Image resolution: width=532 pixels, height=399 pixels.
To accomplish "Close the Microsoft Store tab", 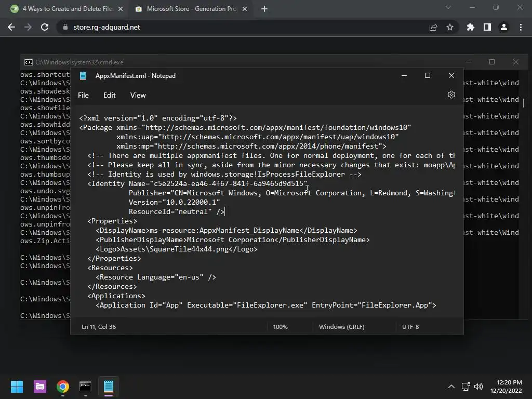I will coord(245,9).
